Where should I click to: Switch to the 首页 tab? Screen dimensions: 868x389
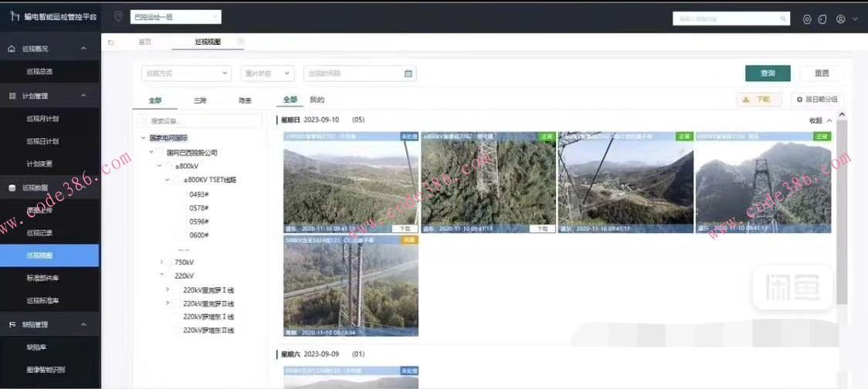(145, 42)
